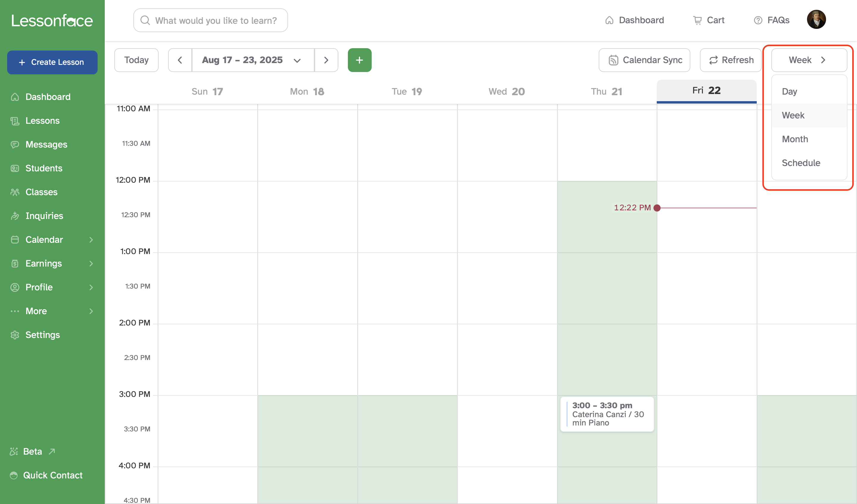Open the Classes section
The width and height of the screenshot is (857, 504).
tap(41, 192)
